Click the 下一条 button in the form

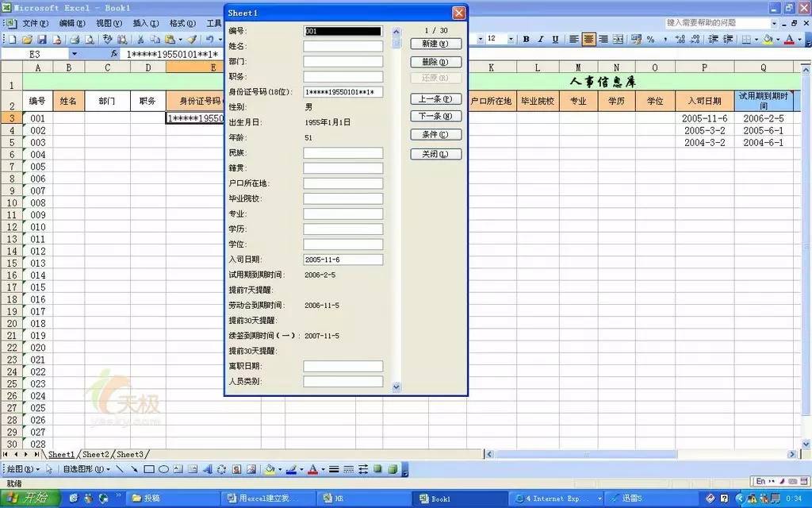tap(435, 115)
